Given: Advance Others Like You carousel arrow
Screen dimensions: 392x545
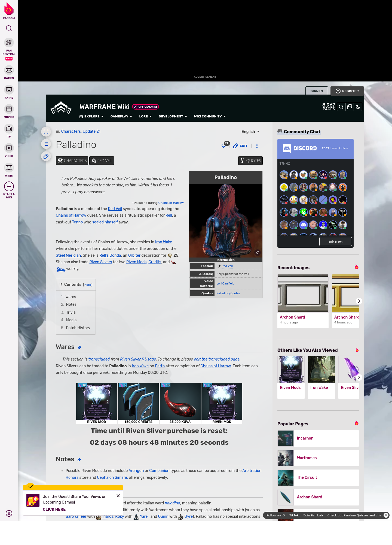Looking at the screenshot, I should pyautogui.click(x=359, y=377).
